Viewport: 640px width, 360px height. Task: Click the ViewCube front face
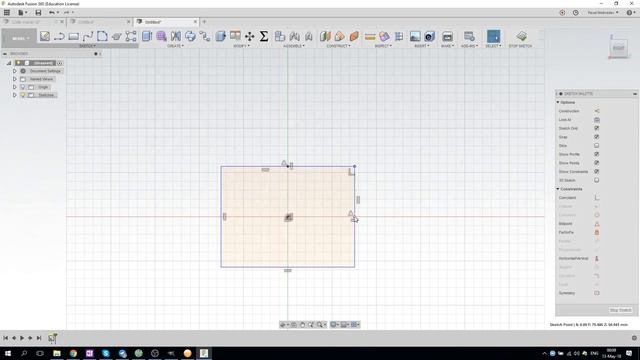pyautogui.click(x=618, y=48)
